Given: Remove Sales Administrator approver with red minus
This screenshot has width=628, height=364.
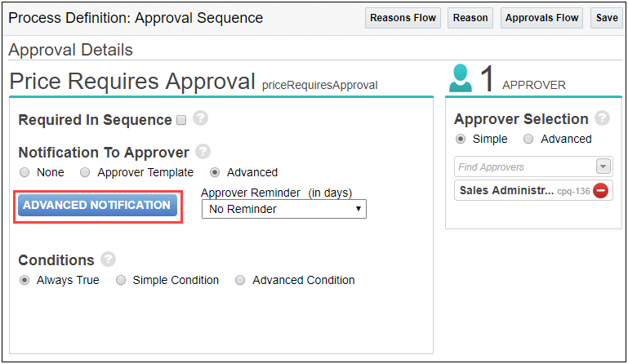Looking at the screenshot, I should pyautogui.click(x=600, y=191).
